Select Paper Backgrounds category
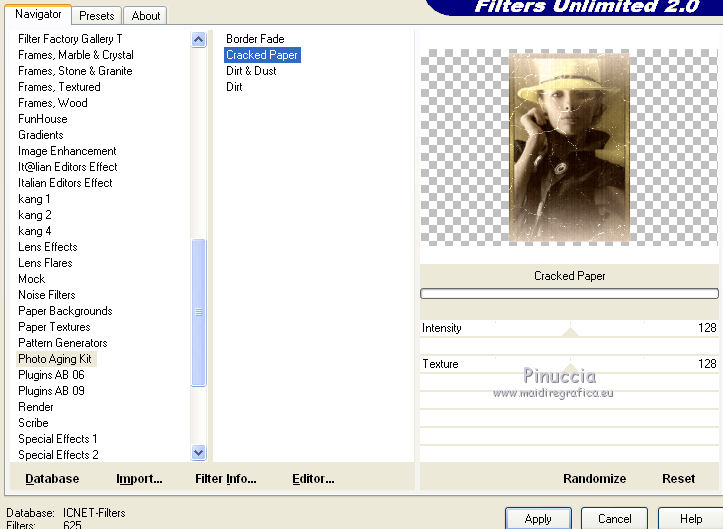Screen dimensions: 723x529 [x=65, y=311]
